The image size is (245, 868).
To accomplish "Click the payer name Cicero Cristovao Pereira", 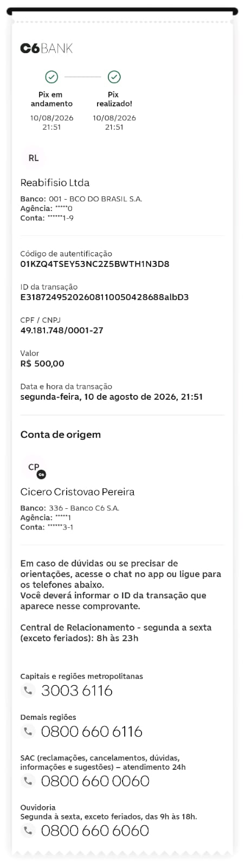I will pos(78,492).
